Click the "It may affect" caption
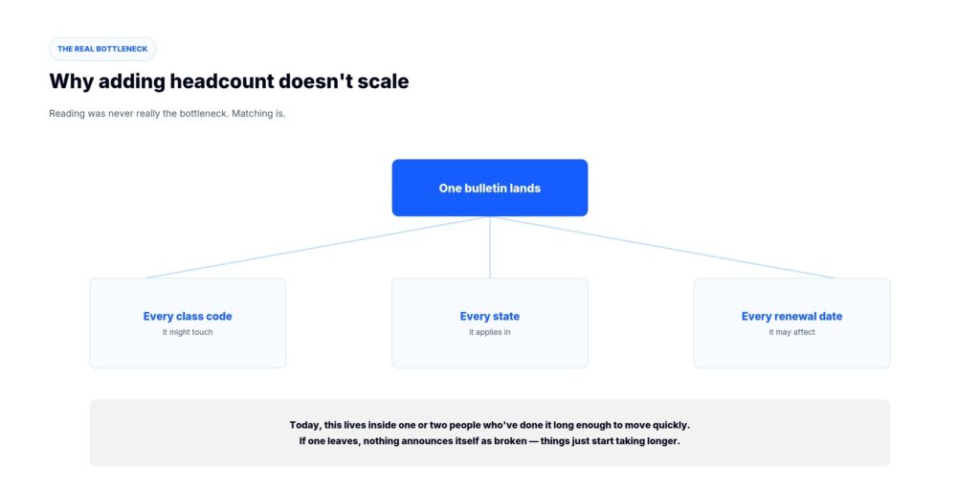 (x=791, y=332)
